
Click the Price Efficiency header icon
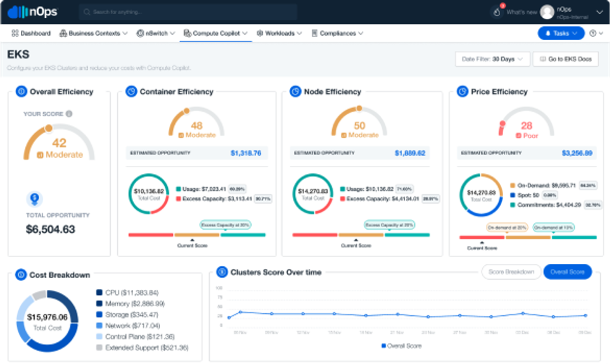pos(463,92)
